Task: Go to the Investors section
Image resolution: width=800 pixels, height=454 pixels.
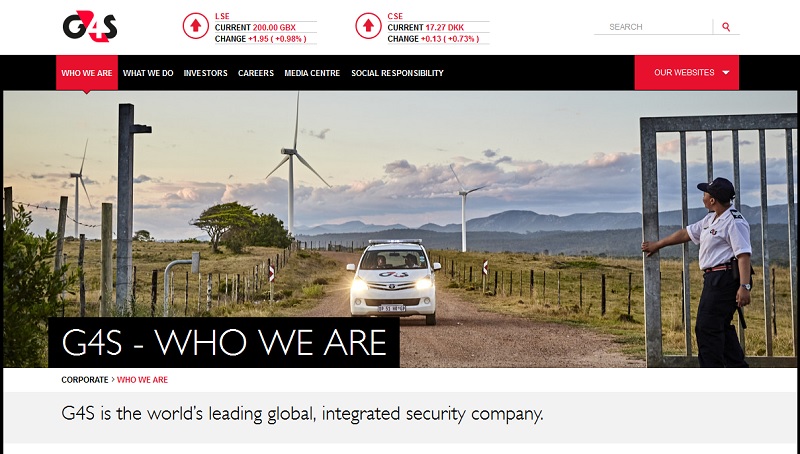Action: (206, 73)
